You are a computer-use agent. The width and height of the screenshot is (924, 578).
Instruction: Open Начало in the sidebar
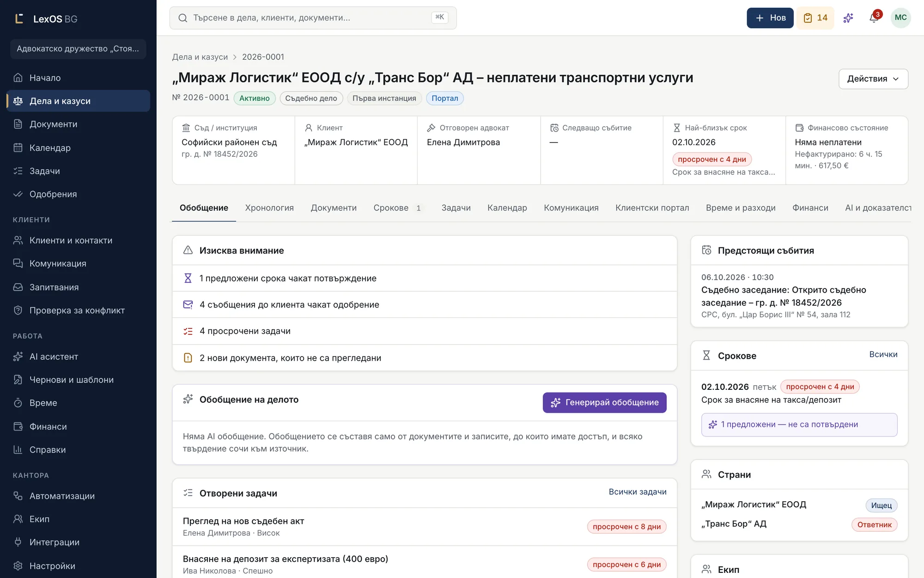pyautogui.click(x=78, y=78)
